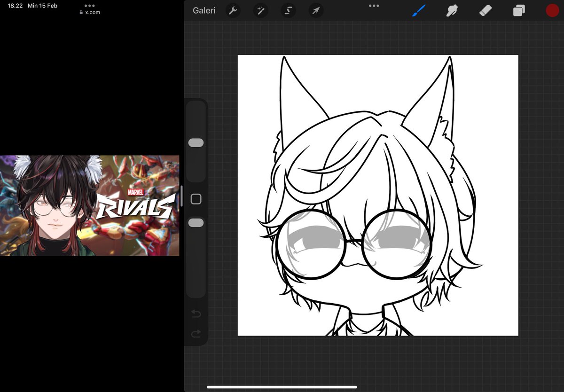564x392 pixels.
Task: Open the Actions wrench menu
Action: coord(233,10)
